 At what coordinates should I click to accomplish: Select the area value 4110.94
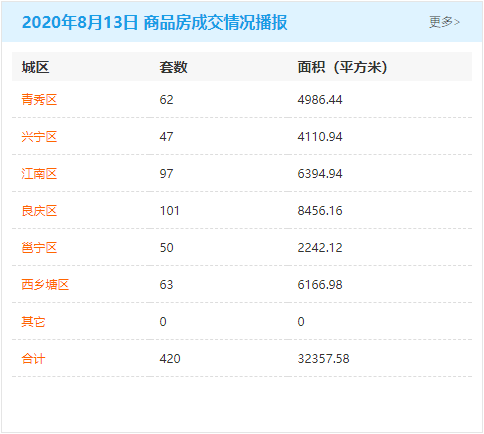coord(320,137)
